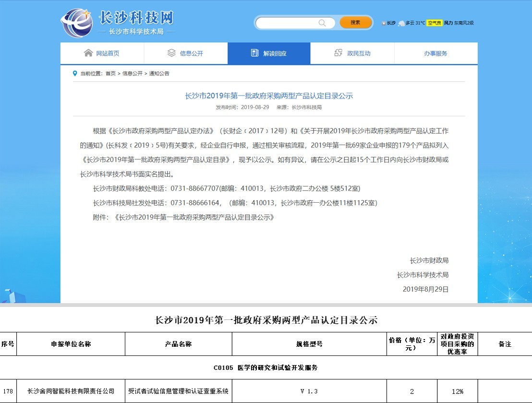Click the 受试者试验信息管理和认证查重系统 table cell
The image size is (532, 403).
[x=178, y=391]
